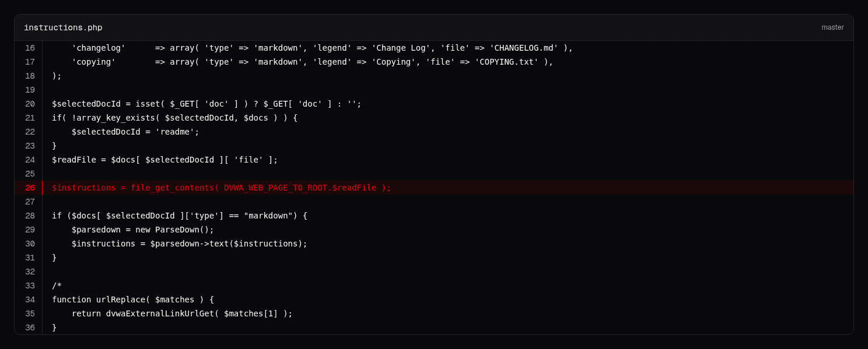Click 'Change Log' legend string
Image resolution: width=868 pixels, height=349 pixels.
click(401, 48)
